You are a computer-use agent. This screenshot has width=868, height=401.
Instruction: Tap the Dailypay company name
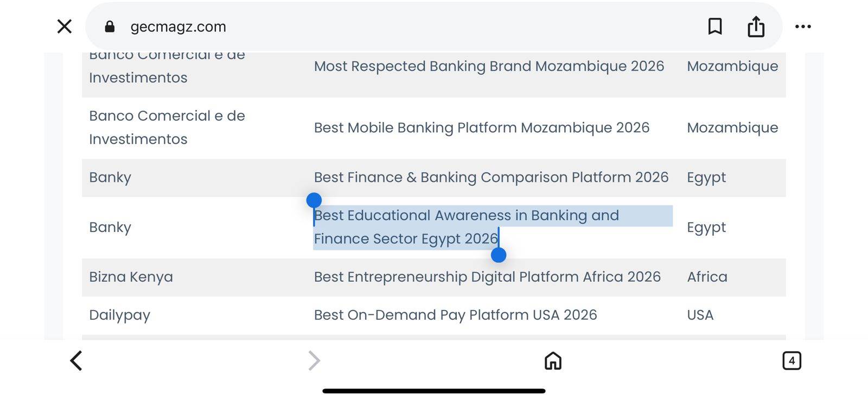point(120,315)
